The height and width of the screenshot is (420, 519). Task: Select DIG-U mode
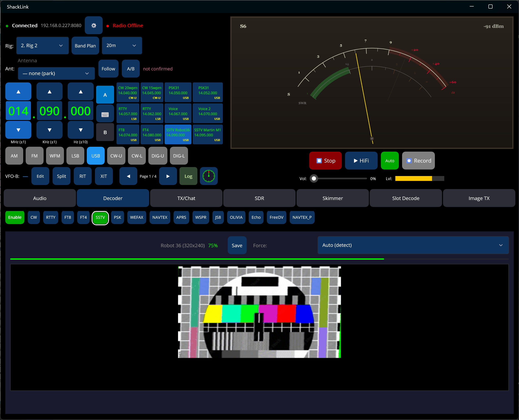158,156
